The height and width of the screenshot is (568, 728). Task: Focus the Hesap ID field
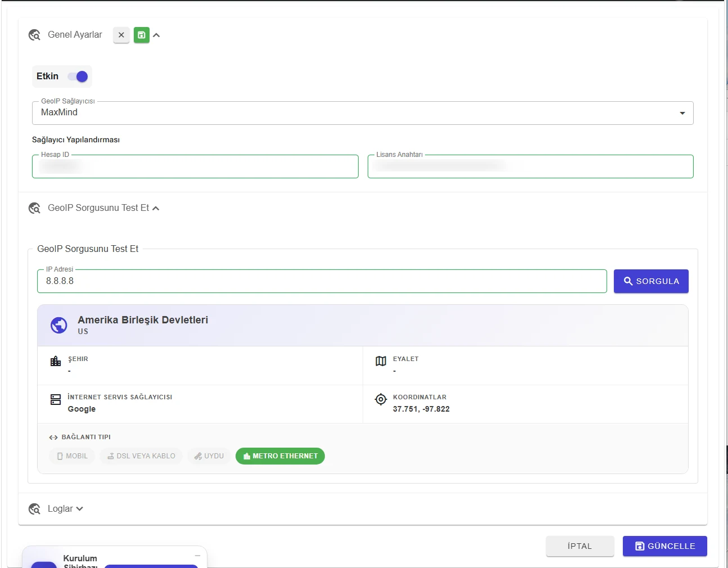(195, 166)
